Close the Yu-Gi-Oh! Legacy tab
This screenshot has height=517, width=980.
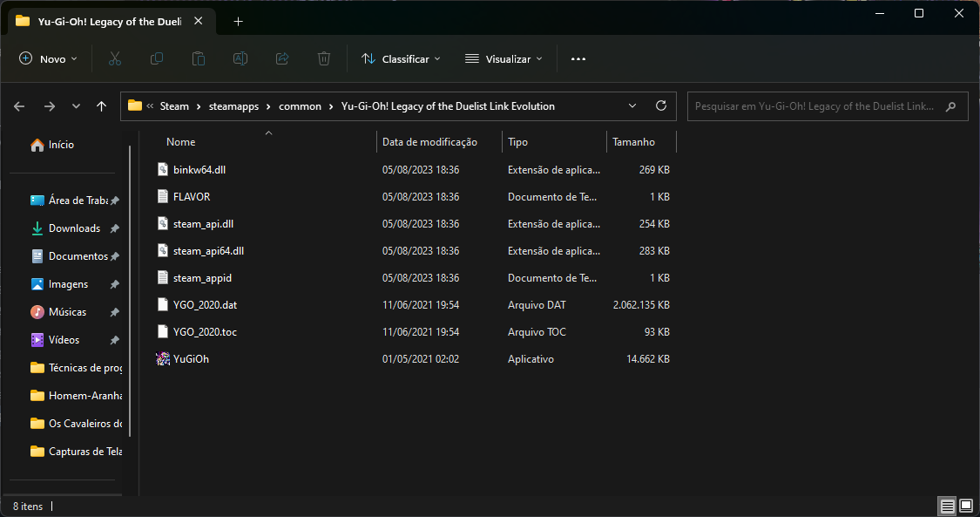tap(198, 21)
